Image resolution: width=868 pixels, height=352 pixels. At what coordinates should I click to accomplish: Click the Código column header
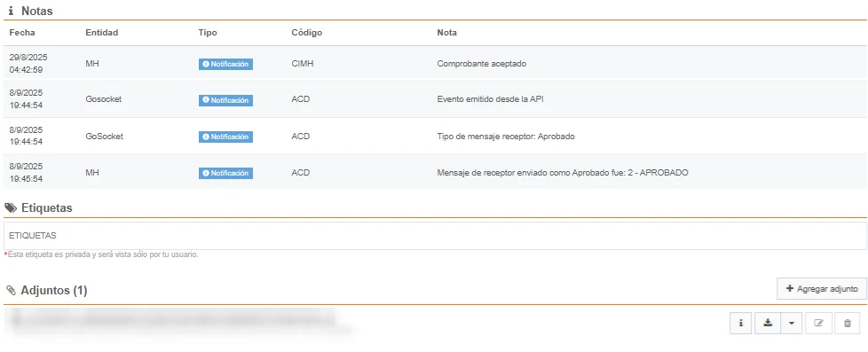(x=307, y=33)
